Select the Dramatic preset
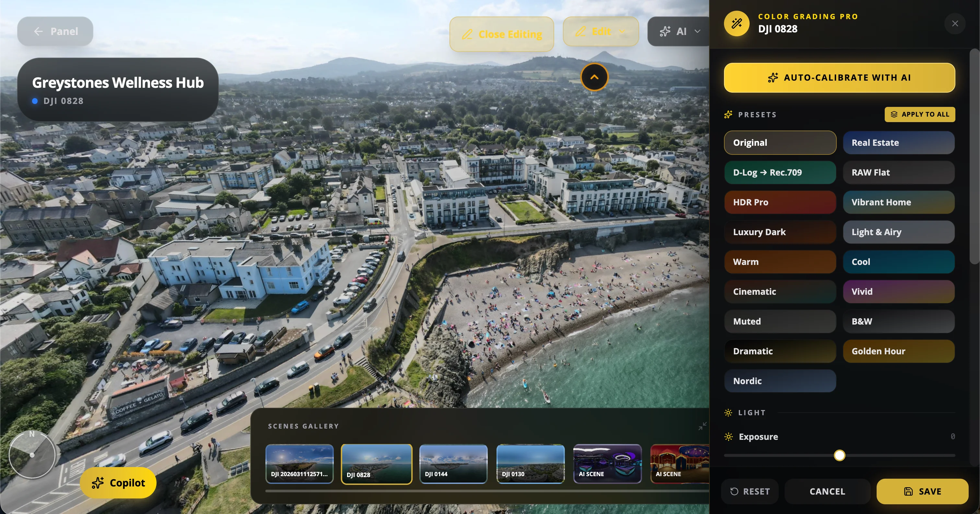The height and width of the screenshot is (514, 980). [780, 351]
